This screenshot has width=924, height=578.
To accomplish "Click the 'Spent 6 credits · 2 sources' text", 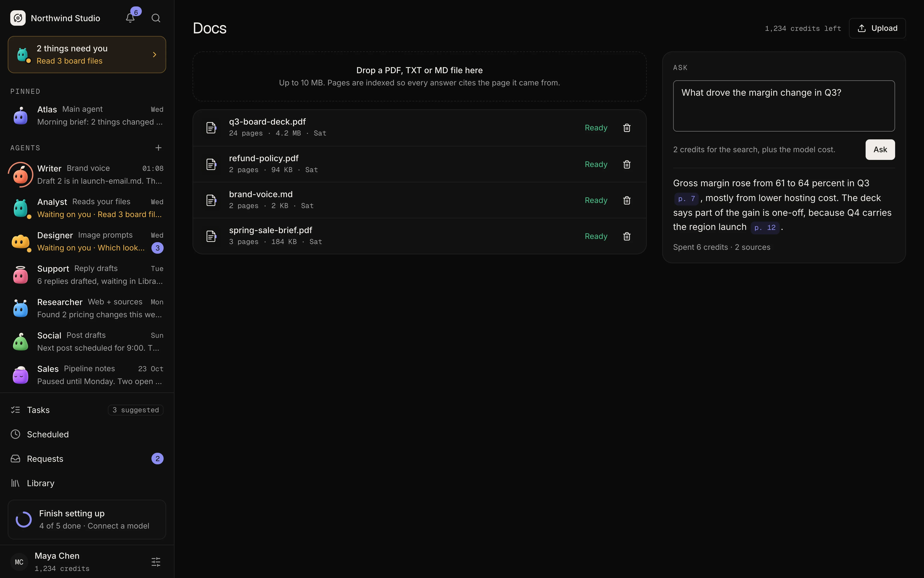I will [722, 247].
